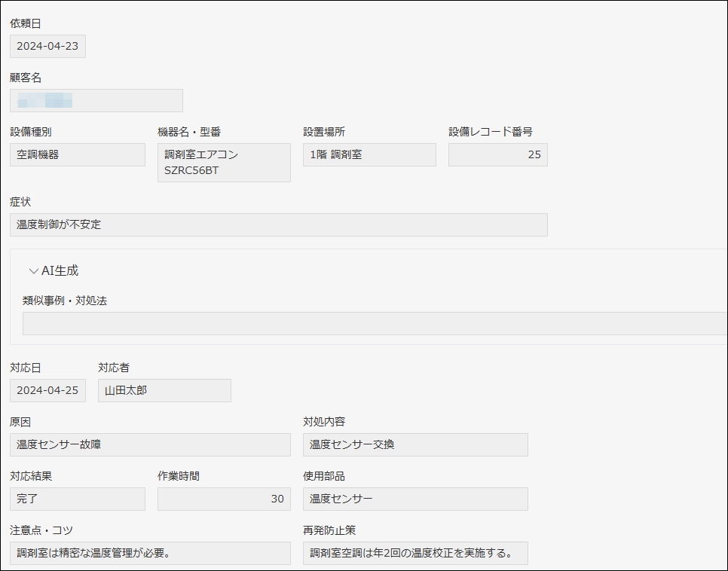Click the 作業時間 label
The image size is (728, 571).
179,476
